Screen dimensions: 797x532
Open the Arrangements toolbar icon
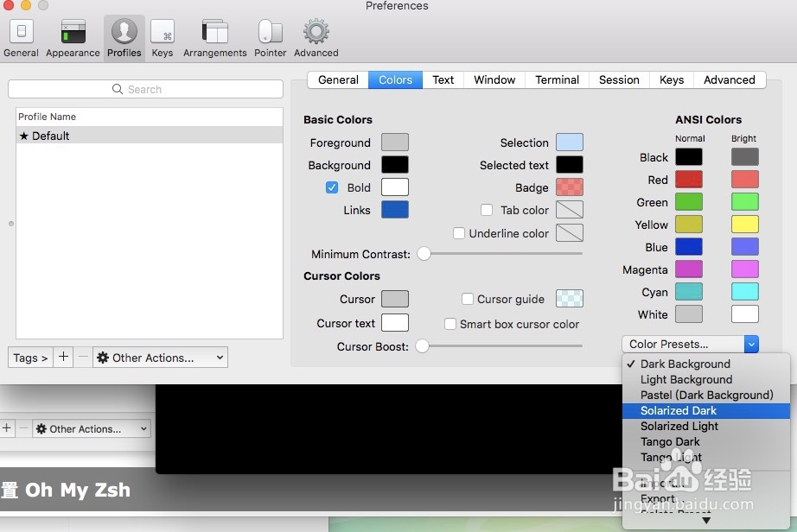(x=214, y=38)
